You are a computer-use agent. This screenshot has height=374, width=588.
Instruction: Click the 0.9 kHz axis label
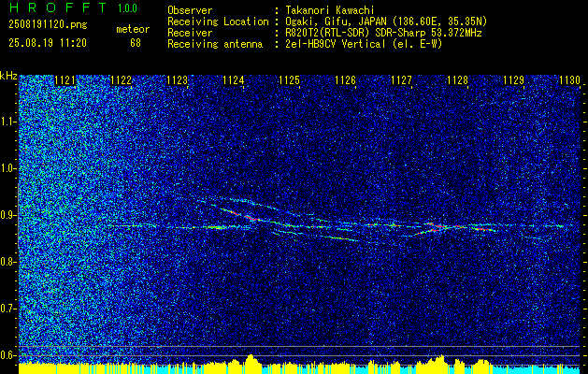pos(7,215)
